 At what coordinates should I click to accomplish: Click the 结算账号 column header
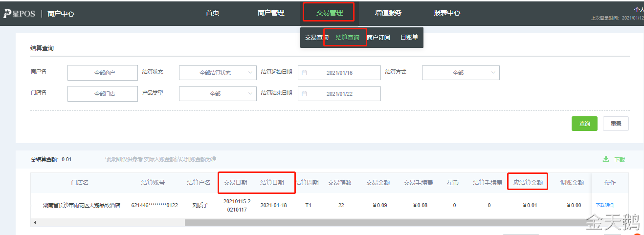[153, 183]
